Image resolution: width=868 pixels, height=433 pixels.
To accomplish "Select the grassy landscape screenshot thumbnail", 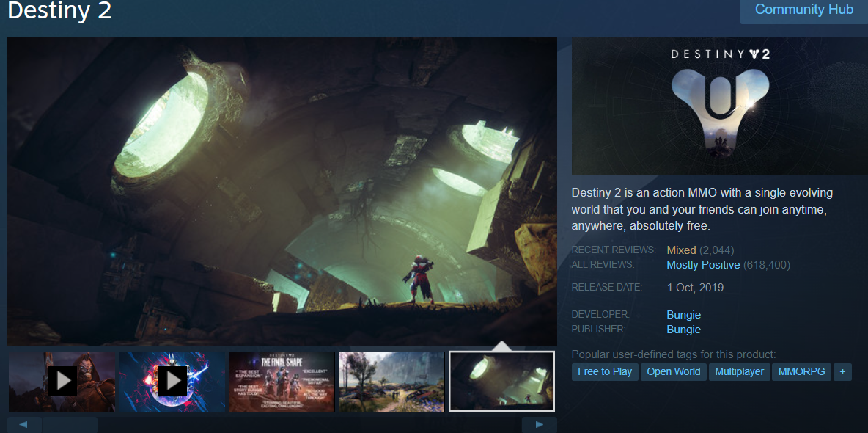I will [392, 382].
